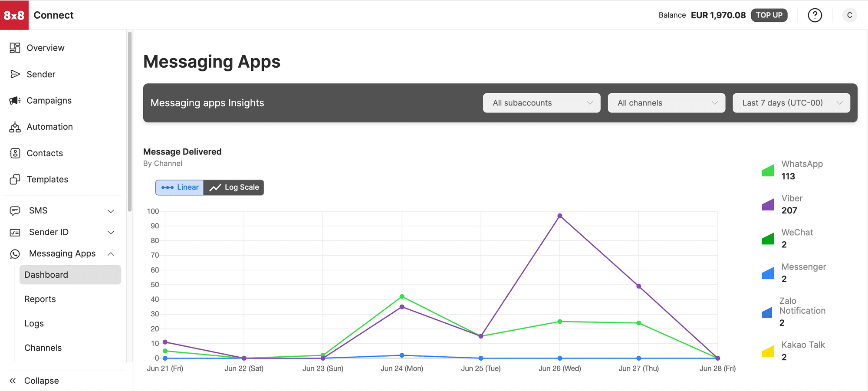Click the Viber count 207
Viewport: 868px width, 391px height.
[789, 210]
